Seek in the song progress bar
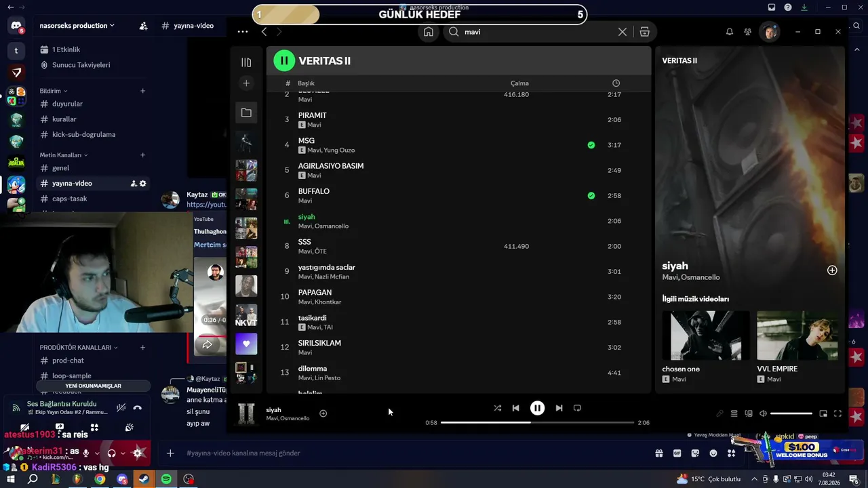 [537, 423]
